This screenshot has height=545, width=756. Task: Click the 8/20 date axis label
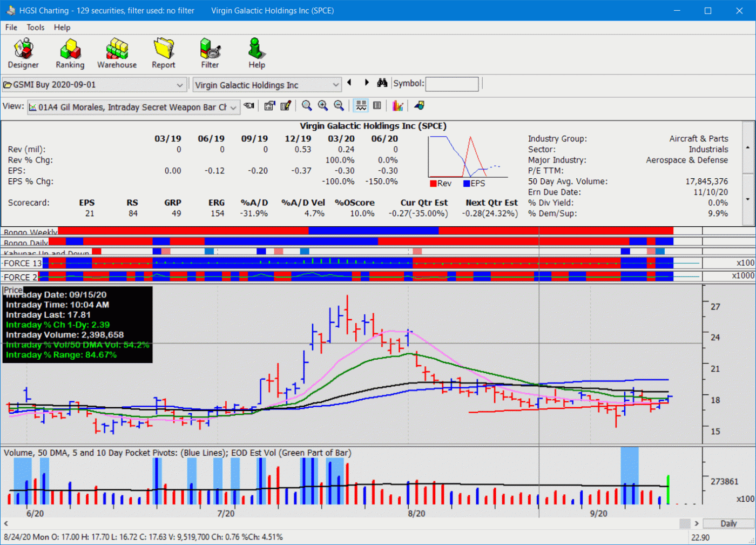click(416, 514)
